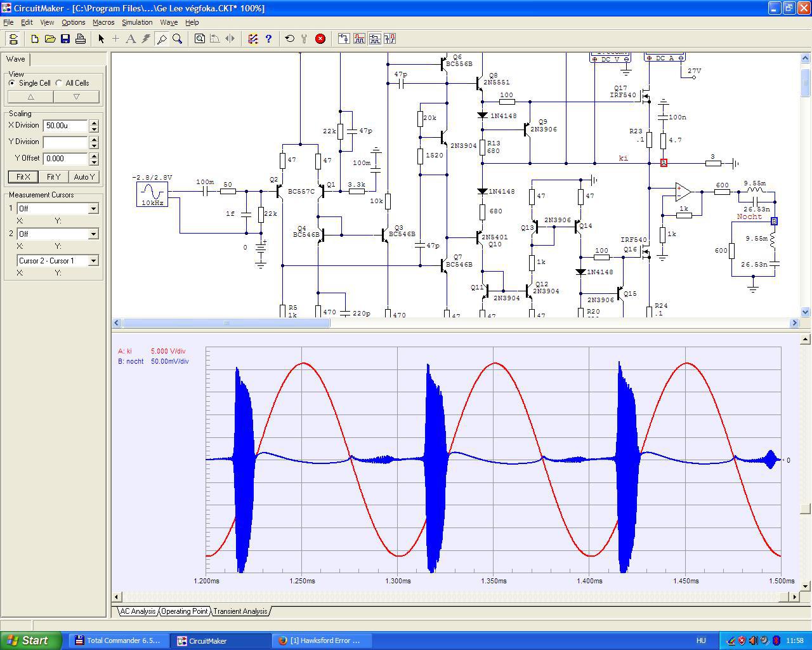Screen dimensions: 812x650
Task: Select the arrow pointer tool
Action: coord(101,39)
